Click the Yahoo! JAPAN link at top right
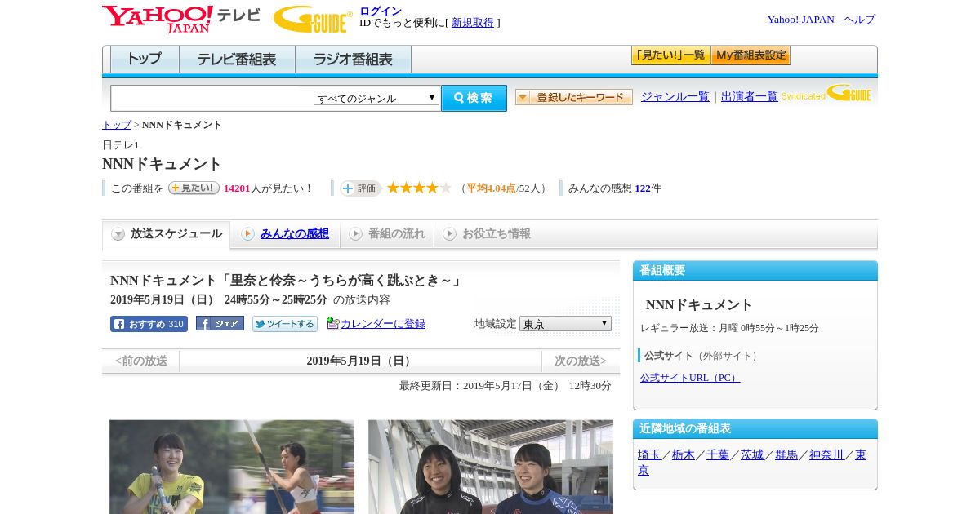Screen dimensions: 980x514 coord(800,20)
